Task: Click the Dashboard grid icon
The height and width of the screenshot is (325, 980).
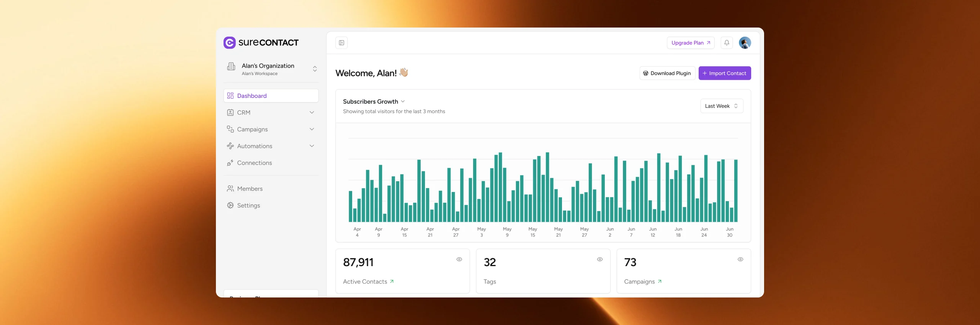Action: [x=230, y=96]
